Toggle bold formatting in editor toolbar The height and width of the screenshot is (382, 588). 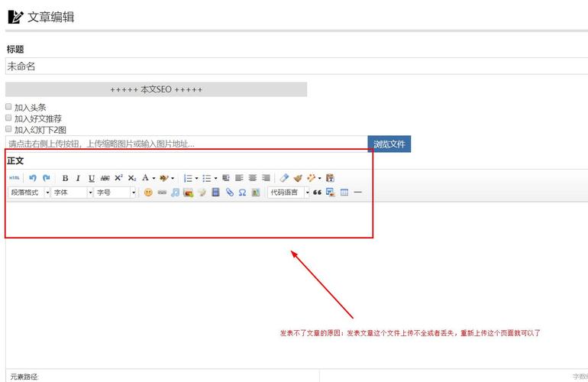point(65,178)
